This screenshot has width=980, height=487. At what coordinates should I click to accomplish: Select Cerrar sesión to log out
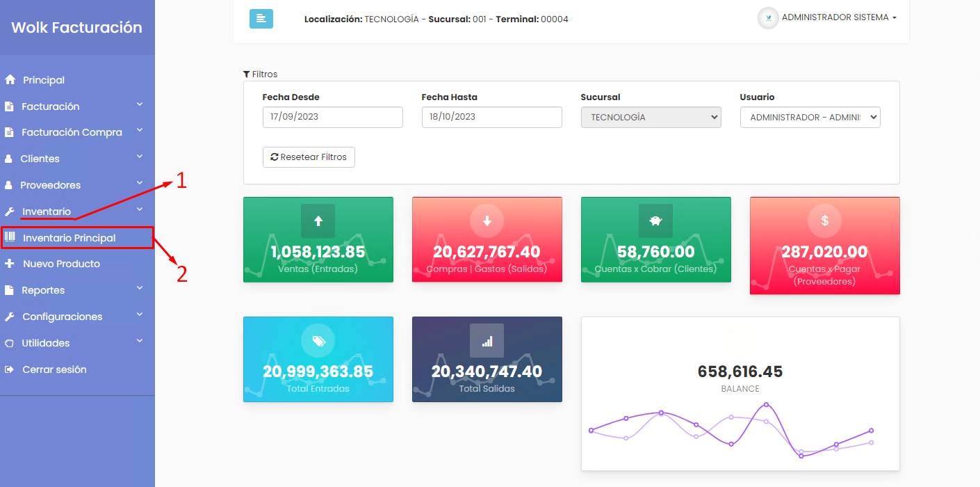point(54,369)
